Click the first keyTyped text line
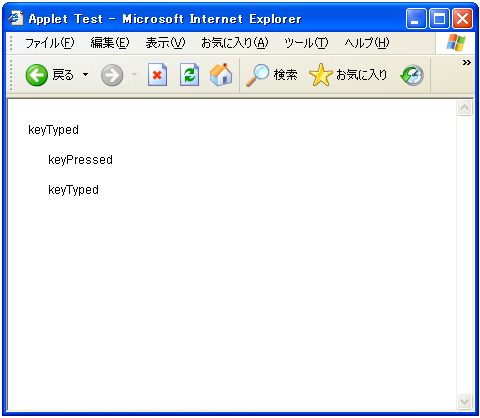Screen dimensions: 480x418 pyautogui.click(x=53, y=130)
